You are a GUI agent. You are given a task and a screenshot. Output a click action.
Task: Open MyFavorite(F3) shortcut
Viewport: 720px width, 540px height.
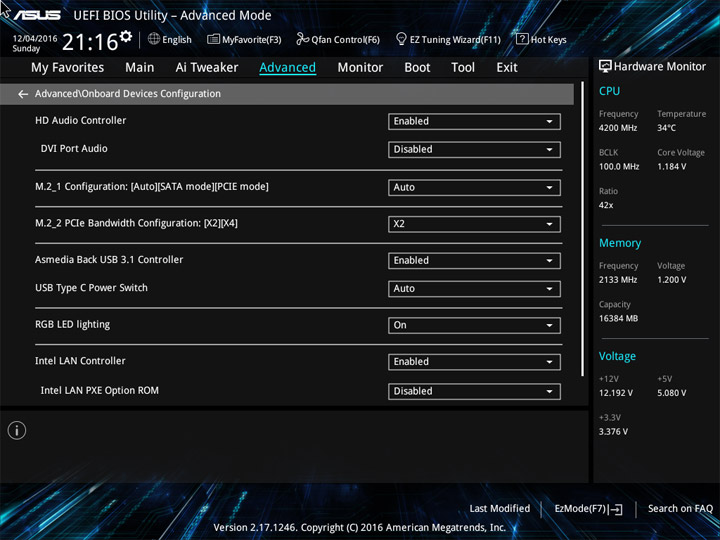coord(244,39)
